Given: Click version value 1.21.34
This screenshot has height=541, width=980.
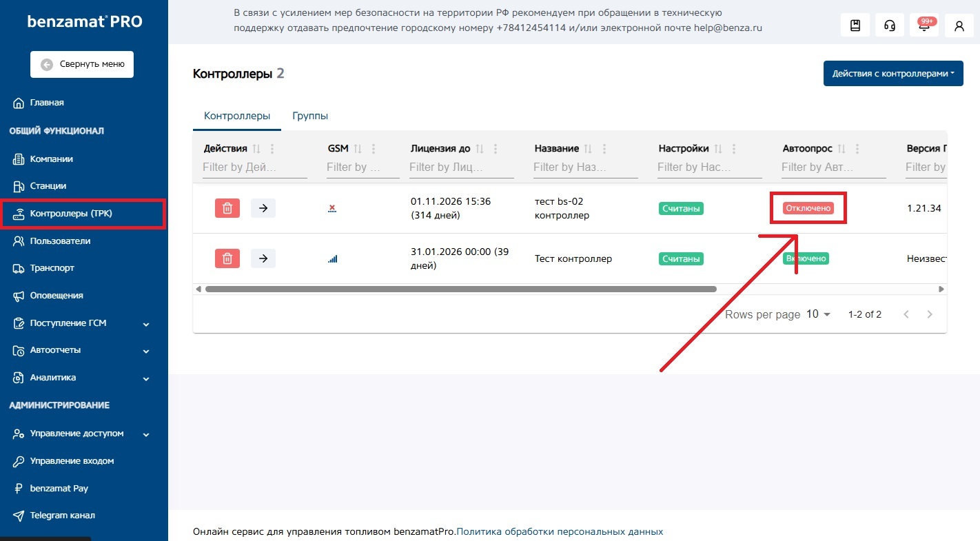Looking at the screenshot, I should [x=924, y=208].
